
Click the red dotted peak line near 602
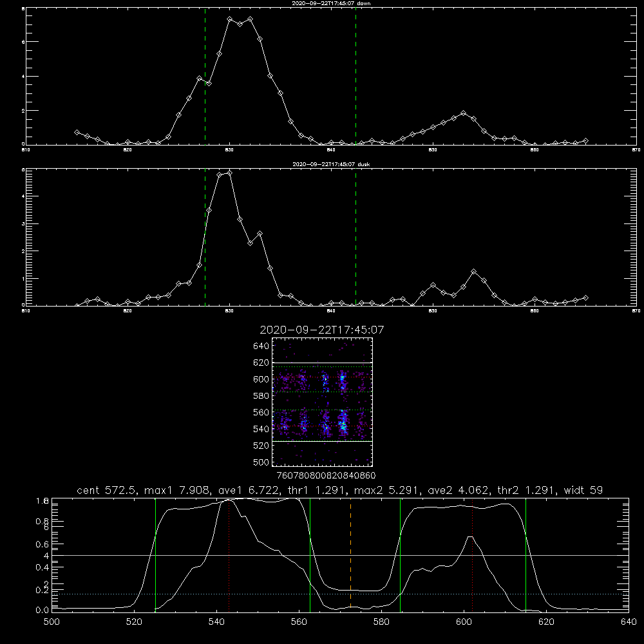pyautogui.click(x=472, y=555)
